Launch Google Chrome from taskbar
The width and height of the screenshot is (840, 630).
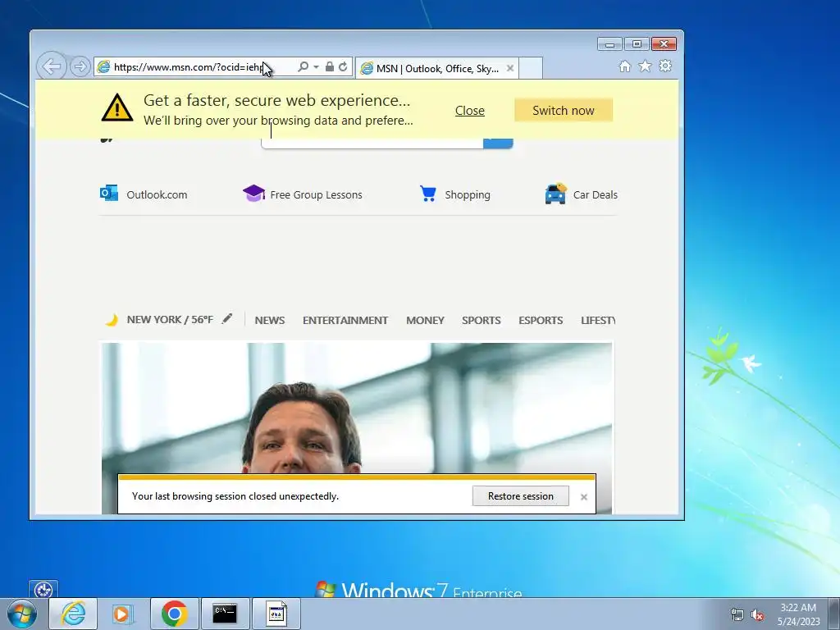tap(174, 614)
